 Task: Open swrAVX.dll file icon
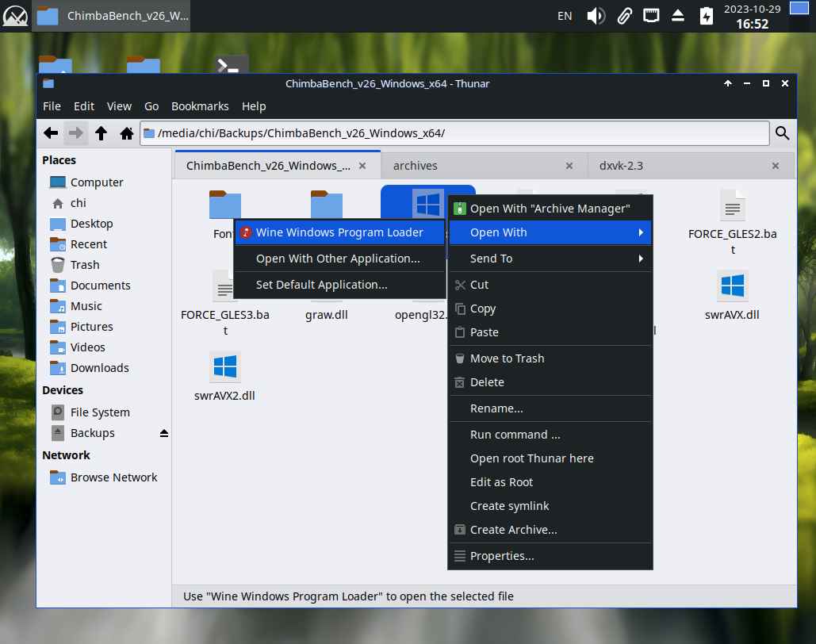[732, 286]
